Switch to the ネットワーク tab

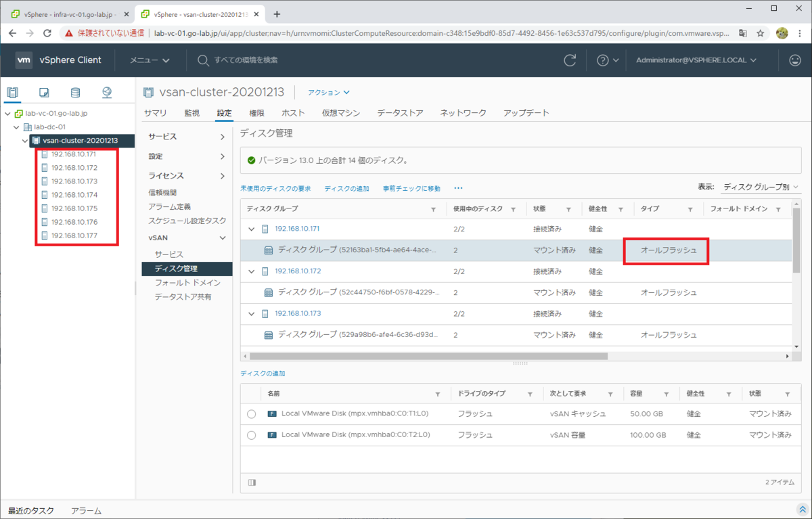coord(463,113)
